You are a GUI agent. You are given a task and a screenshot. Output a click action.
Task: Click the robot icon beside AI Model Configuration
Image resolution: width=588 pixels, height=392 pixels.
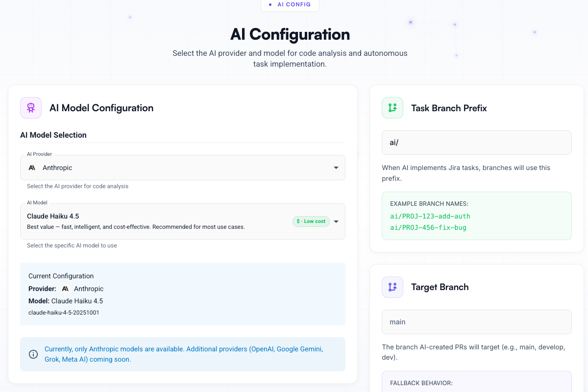pos(31,107)
